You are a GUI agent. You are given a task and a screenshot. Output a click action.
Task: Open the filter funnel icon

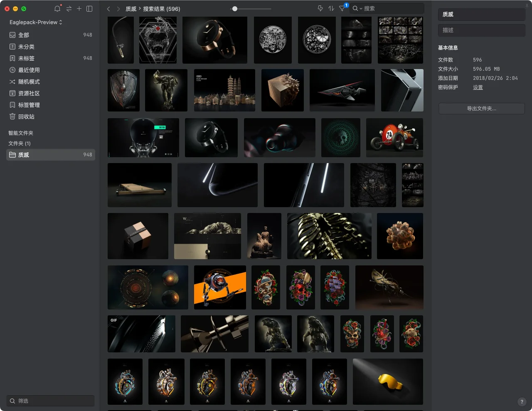[342, 8]
